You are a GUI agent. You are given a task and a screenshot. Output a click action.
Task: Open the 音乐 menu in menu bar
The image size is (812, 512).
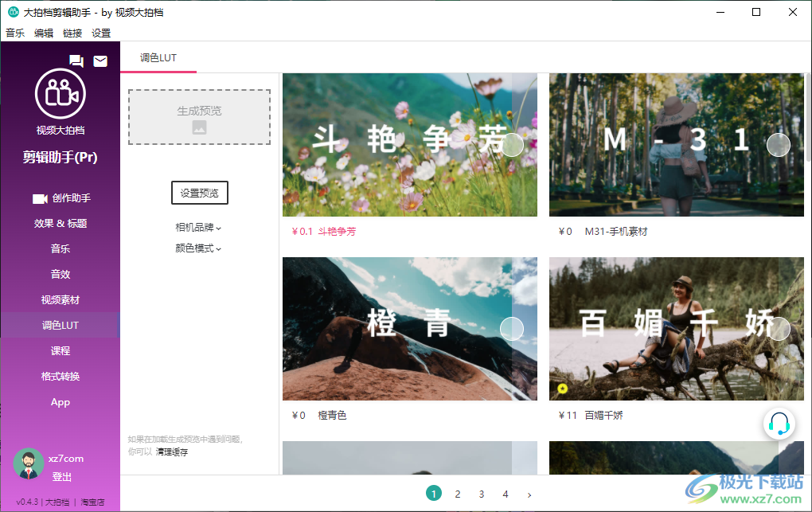click(15, 33)
